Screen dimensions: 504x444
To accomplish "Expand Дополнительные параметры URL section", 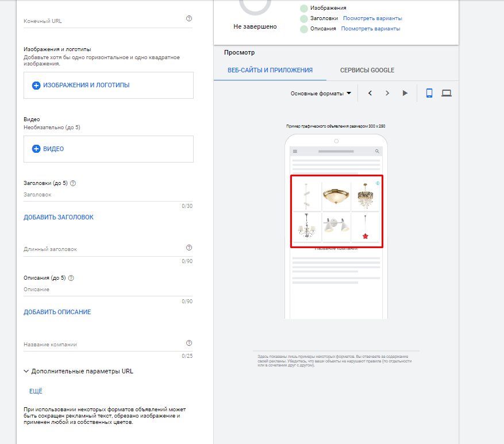I will 78,371.
